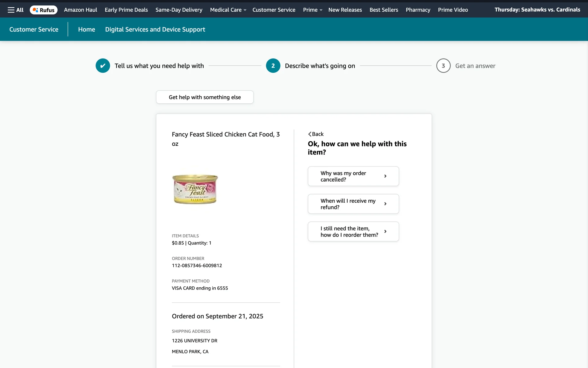Open 'Why was my order cancelled?' option
Screen dimensions: 588x368
pos(353,176)
